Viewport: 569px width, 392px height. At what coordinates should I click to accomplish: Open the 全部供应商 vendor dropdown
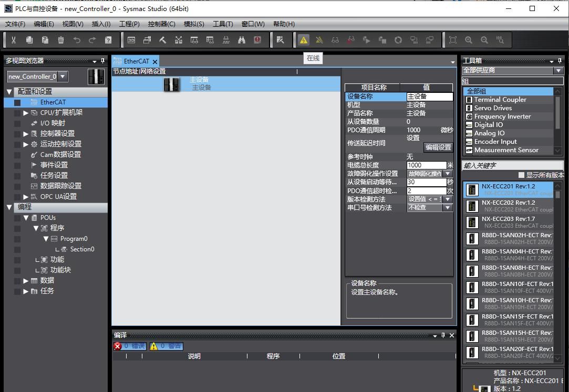[x=558, y=70]
